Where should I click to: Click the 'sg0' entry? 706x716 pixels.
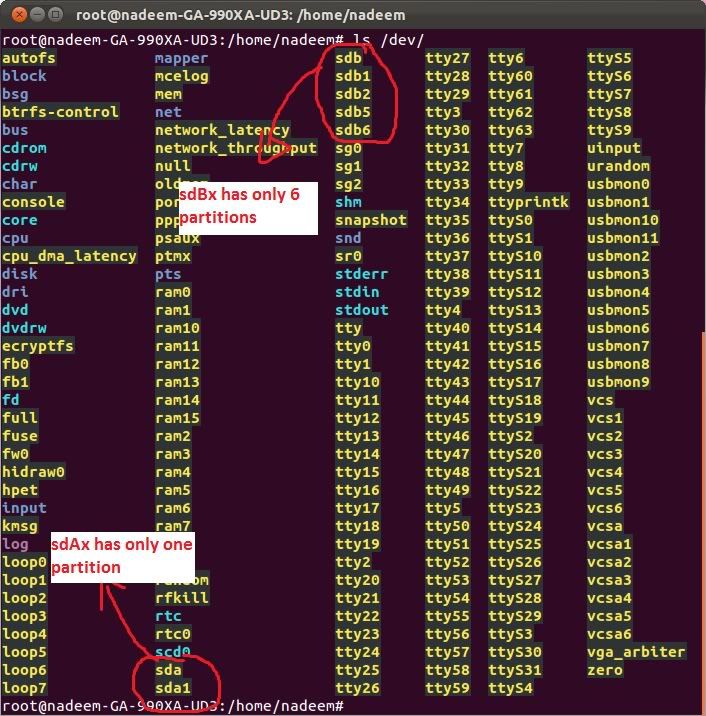pos(348,148)
